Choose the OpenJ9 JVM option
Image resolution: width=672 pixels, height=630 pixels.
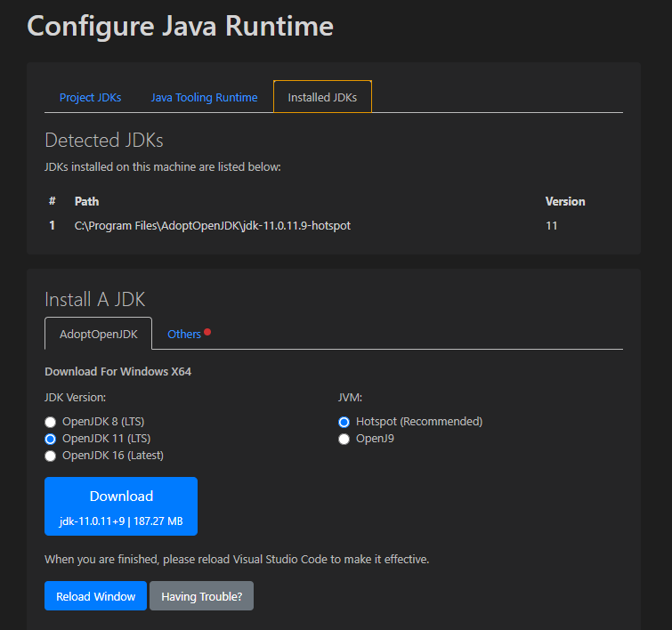click(344, 440)
